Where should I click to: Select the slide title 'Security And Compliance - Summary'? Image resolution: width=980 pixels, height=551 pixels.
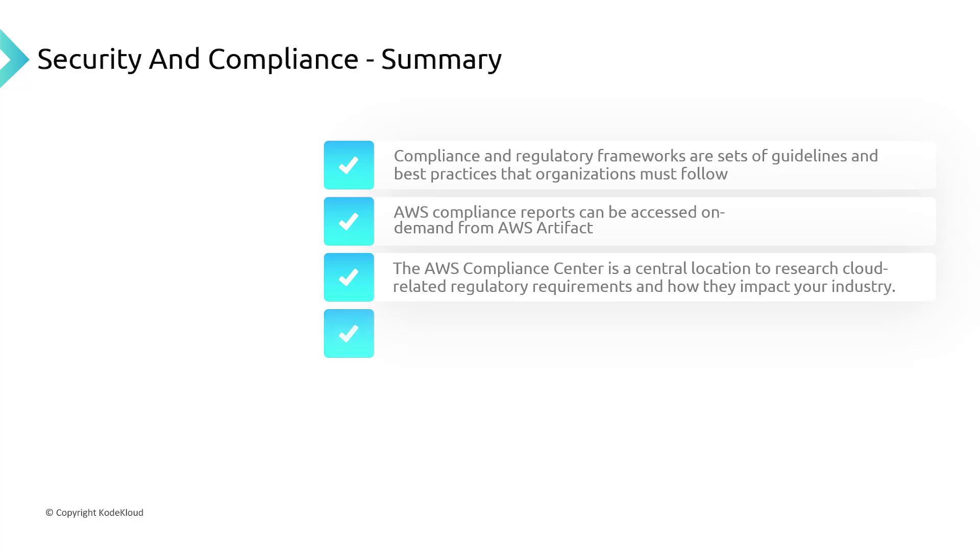[269, 59]
